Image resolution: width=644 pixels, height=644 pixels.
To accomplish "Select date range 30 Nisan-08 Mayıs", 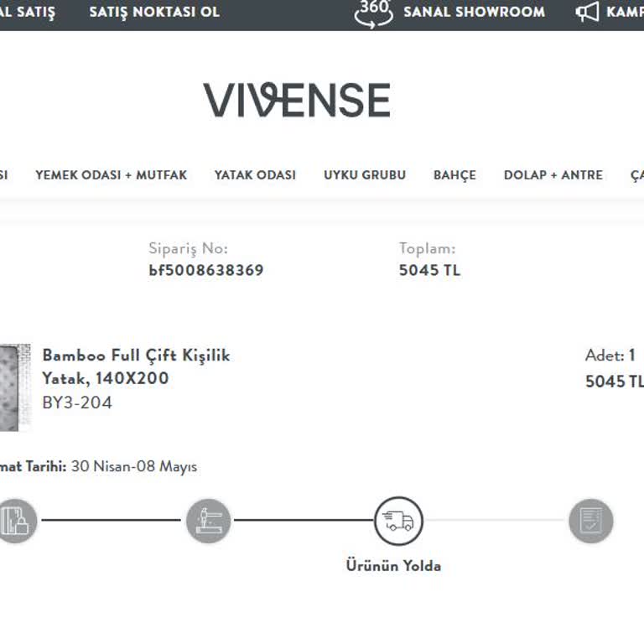I will click(x=134, y=466).
